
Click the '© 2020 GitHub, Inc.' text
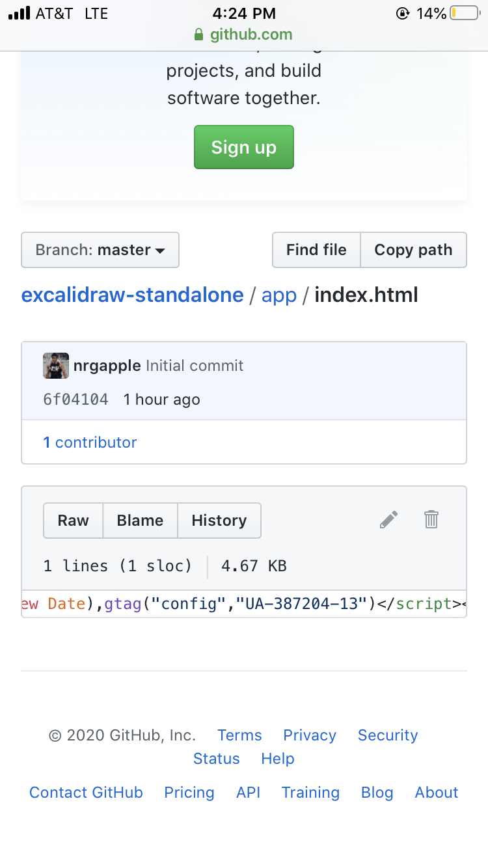(122, 735)
